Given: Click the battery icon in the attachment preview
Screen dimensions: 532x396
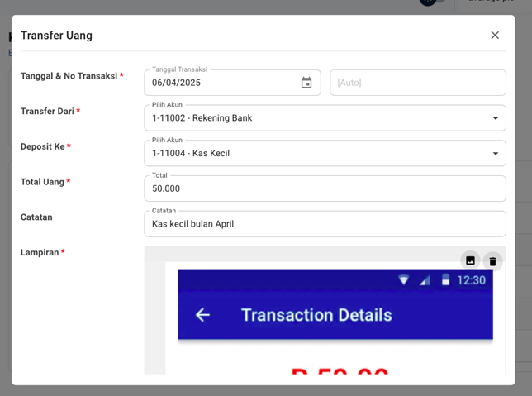Looking at the screenshot, I should (x=445, y=280).
